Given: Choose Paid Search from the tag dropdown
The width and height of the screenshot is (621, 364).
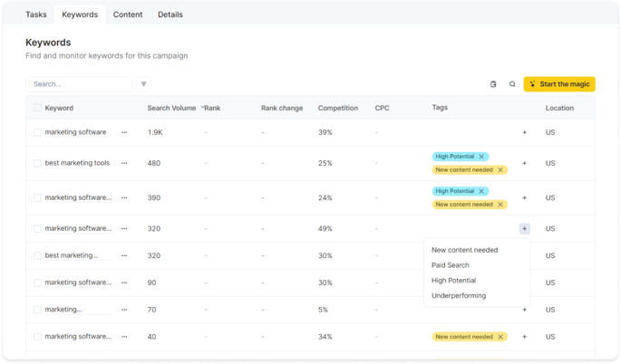Looking at the screenshot, I should [451, 265].
